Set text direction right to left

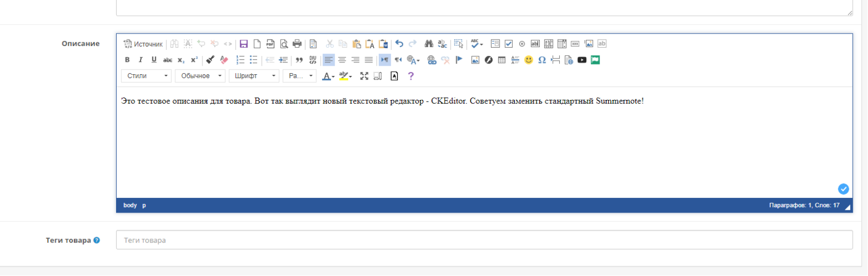(398, 60)
